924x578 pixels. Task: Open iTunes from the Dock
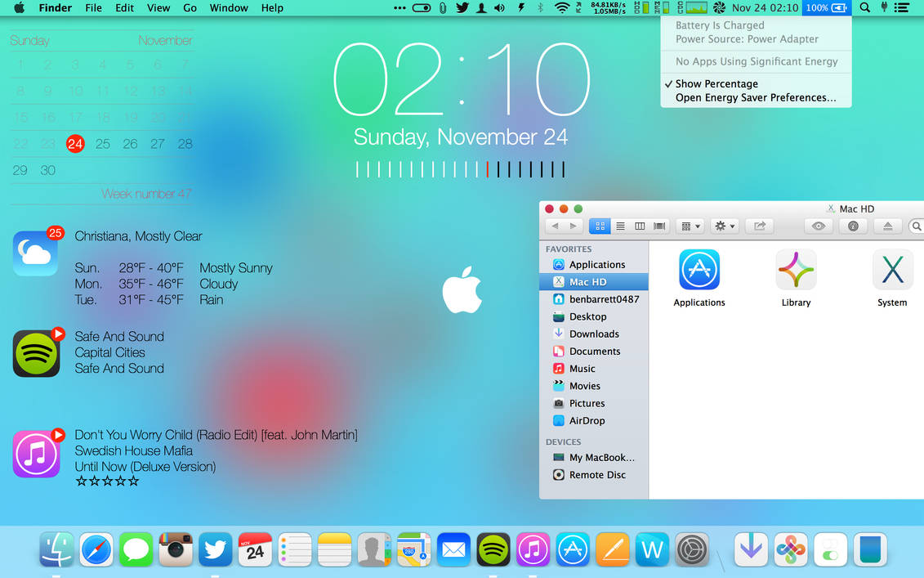click(x=533, y=549)
